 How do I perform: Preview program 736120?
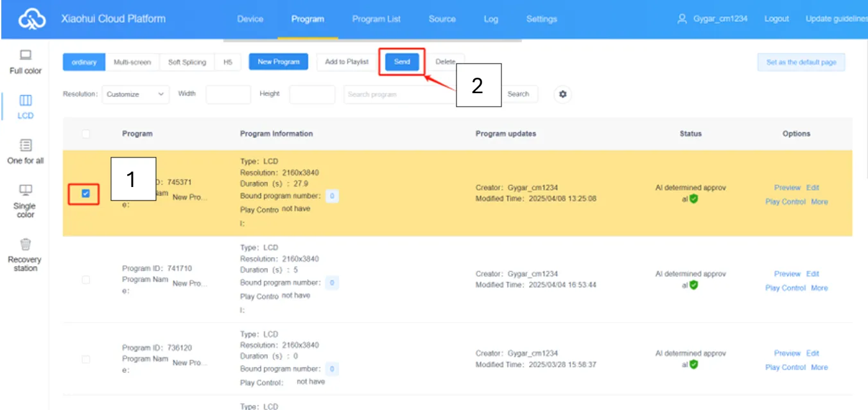787,353
